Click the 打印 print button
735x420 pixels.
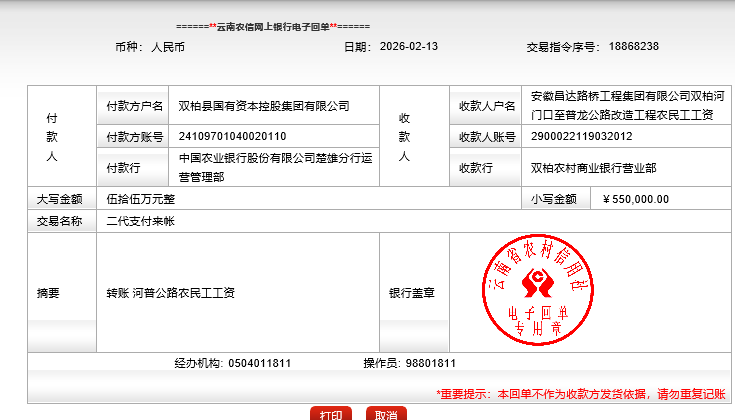(x=331, y=414)
